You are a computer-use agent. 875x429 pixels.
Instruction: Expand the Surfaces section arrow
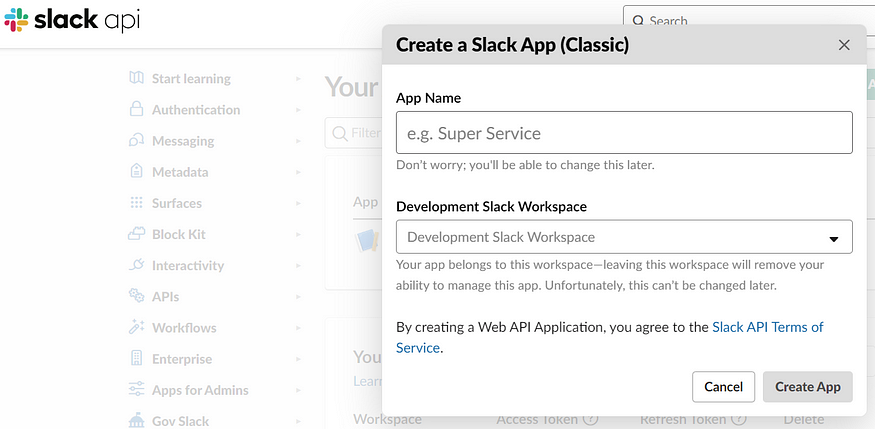[x=299, y=203]
